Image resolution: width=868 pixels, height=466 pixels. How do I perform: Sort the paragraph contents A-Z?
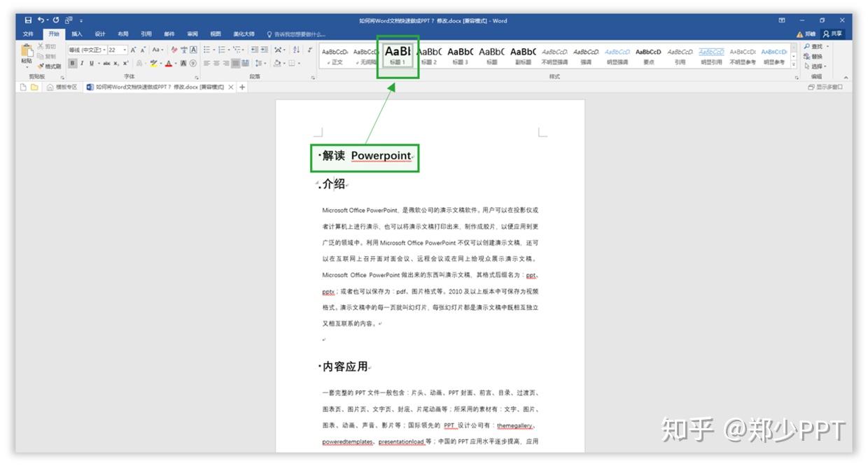tap(296, 50)
